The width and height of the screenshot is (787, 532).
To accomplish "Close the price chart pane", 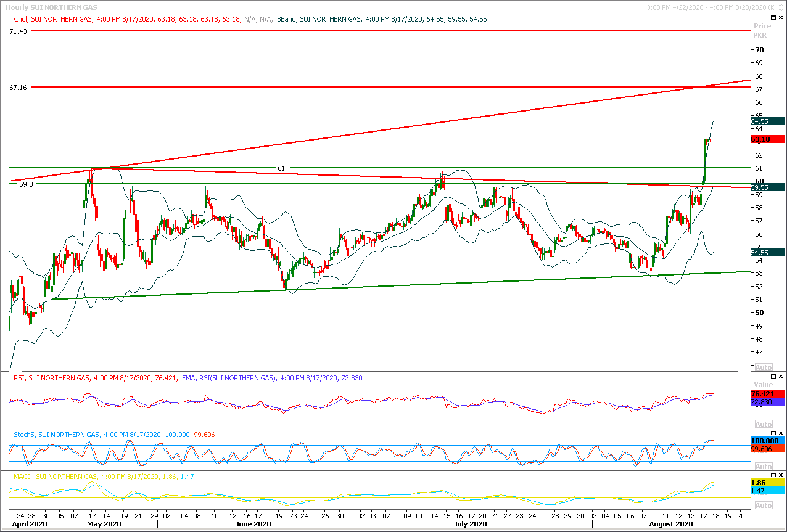I will click(x=780, y=18).
